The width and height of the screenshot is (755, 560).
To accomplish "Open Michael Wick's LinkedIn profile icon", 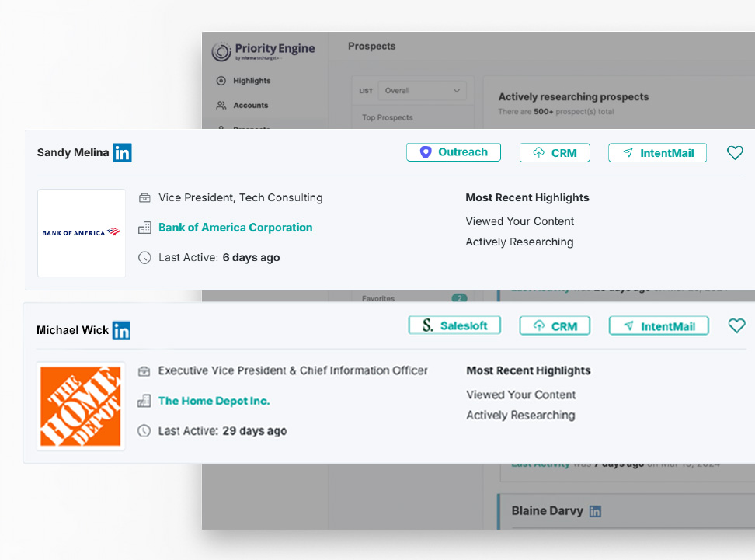I will click(121, 331).
